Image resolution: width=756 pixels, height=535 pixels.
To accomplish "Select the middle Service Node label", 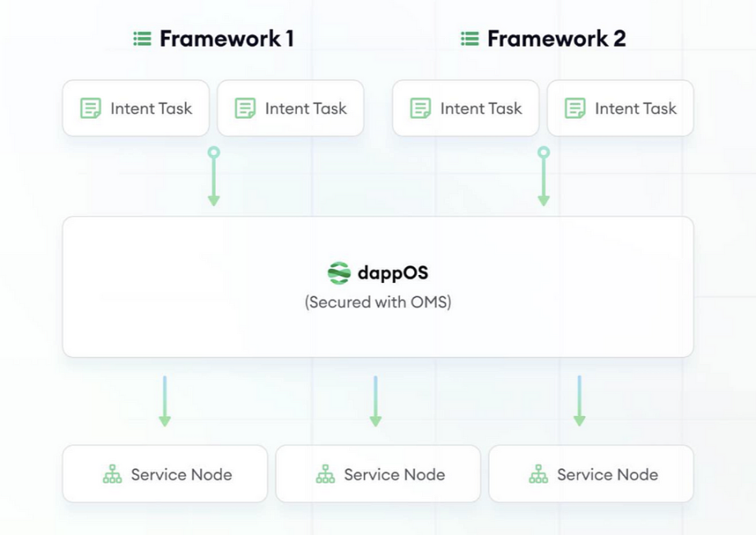I will pos(395,475).
